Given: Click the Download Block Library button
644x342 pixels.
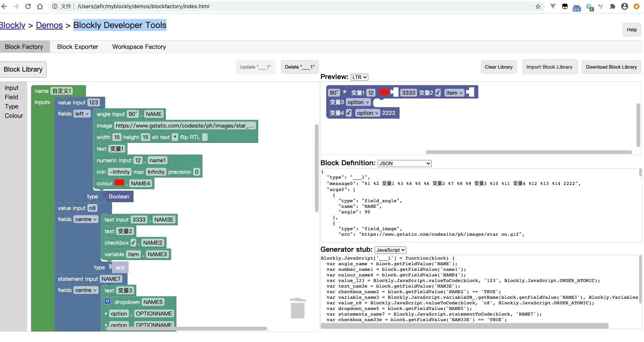Looking at the screenshot, I should pos(611,67).
